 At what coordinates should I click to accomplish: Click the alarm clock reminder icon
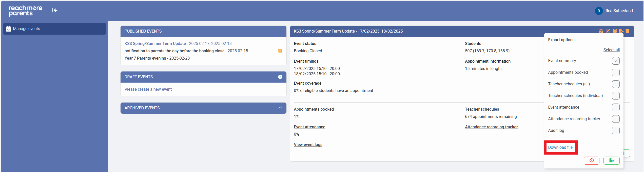(x=615, y=31)
